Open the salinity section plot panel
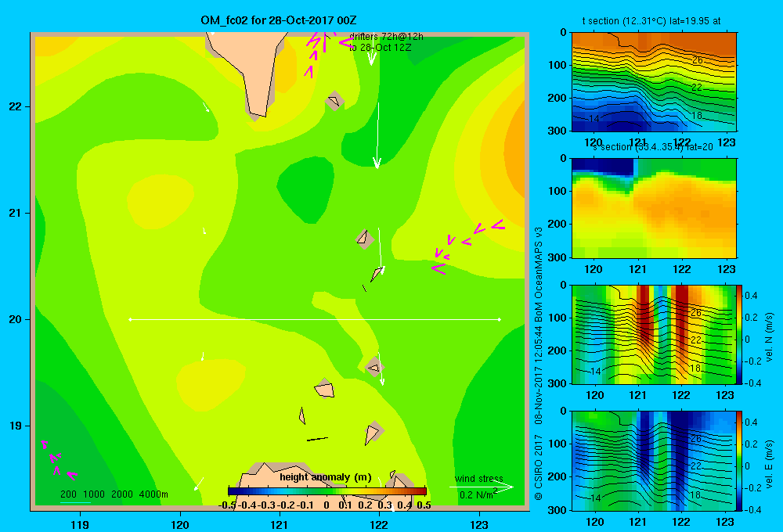The image size is (783, 532). [x=654, y=208]
